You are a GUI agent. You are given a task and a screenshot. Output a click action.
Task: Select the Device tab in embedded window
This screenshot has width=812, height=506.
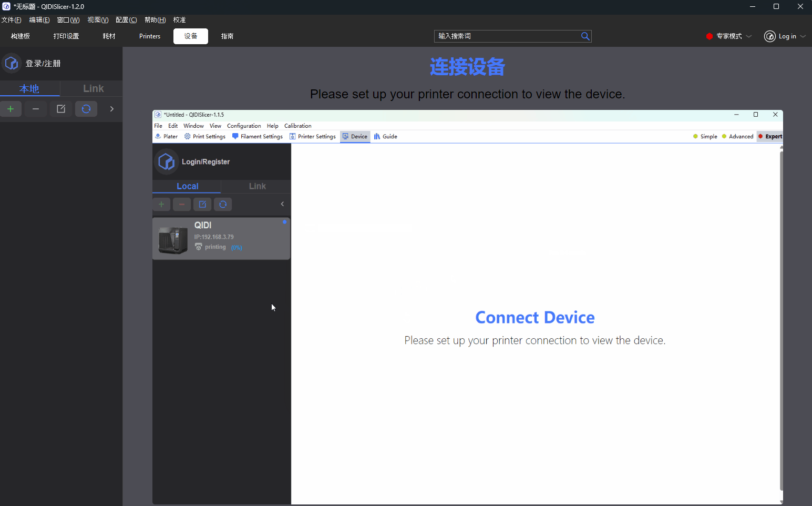355,136
